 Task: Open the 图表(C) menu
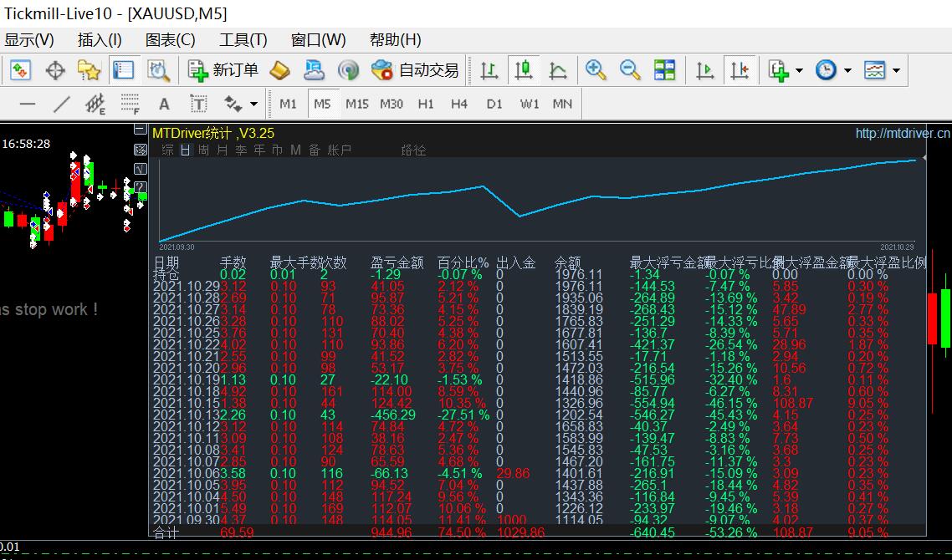pyautogui.click(x=171, y=41)
